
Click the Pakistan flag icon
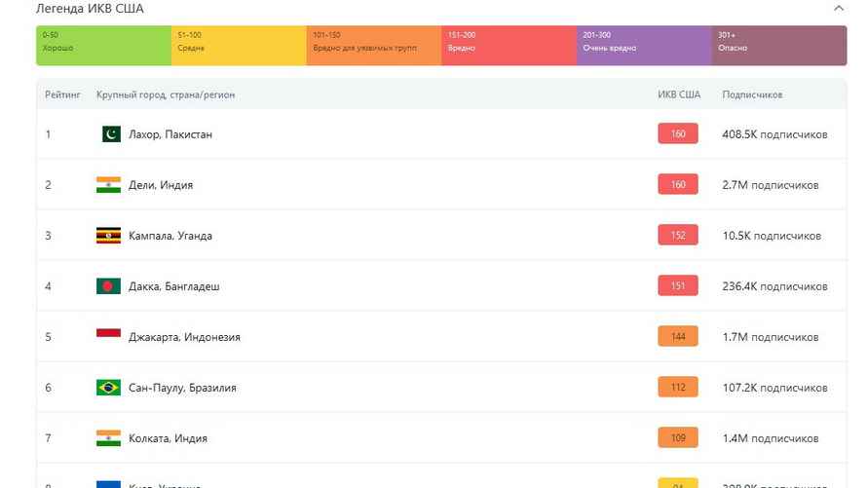click(x=110, y=134)
